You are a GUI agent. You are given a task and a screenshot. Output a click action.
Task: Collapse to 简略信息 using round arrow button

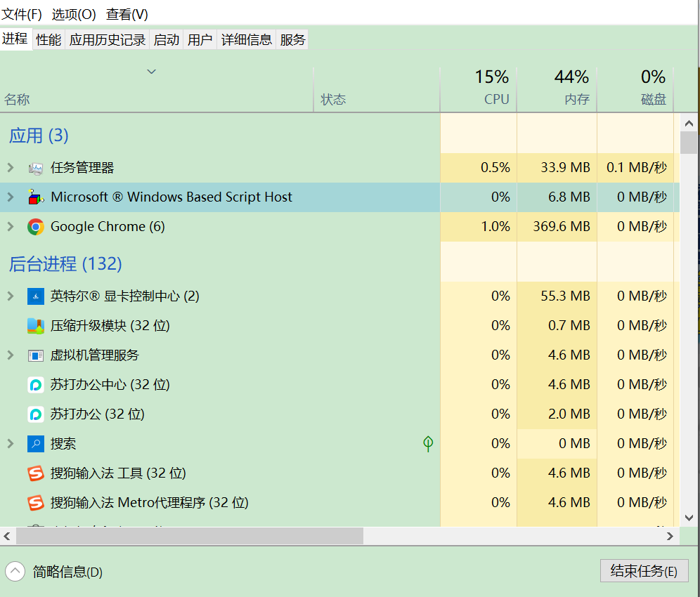point(15,571)
